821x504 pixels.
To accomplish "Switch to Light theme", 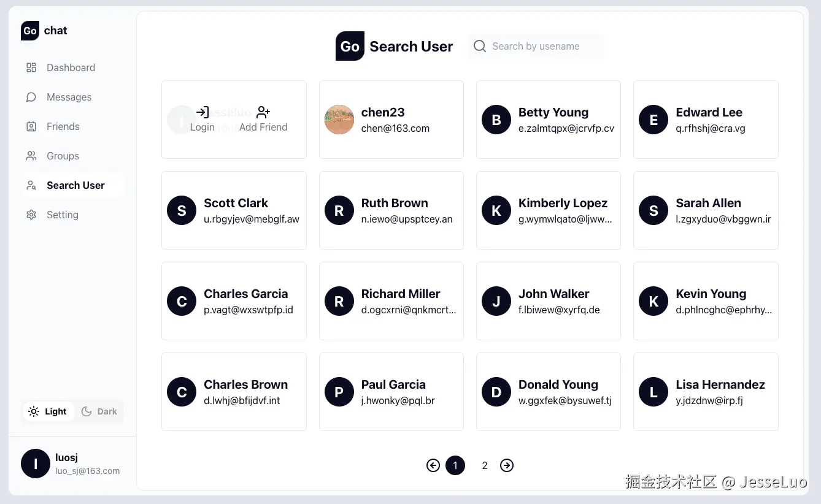I will pyautogui.click(x=48, y=411).
